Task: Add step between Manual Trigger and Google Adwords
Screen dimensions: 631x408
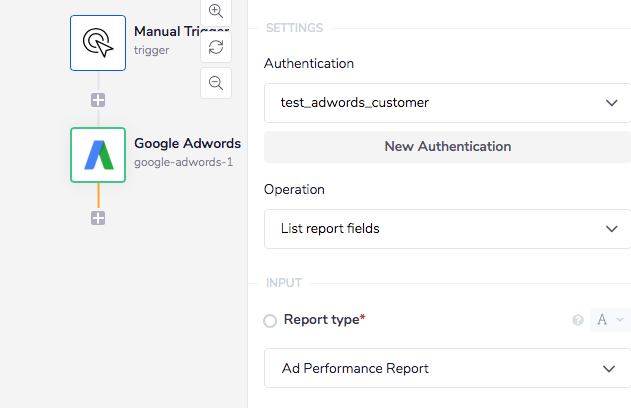Action: pos(98,100)
